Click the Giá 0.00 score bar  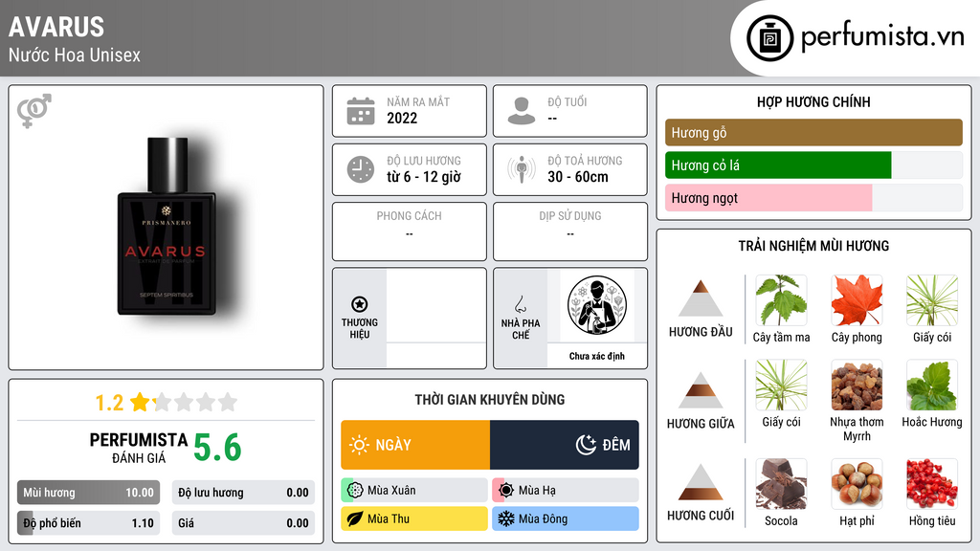click(x=243, y=523)
